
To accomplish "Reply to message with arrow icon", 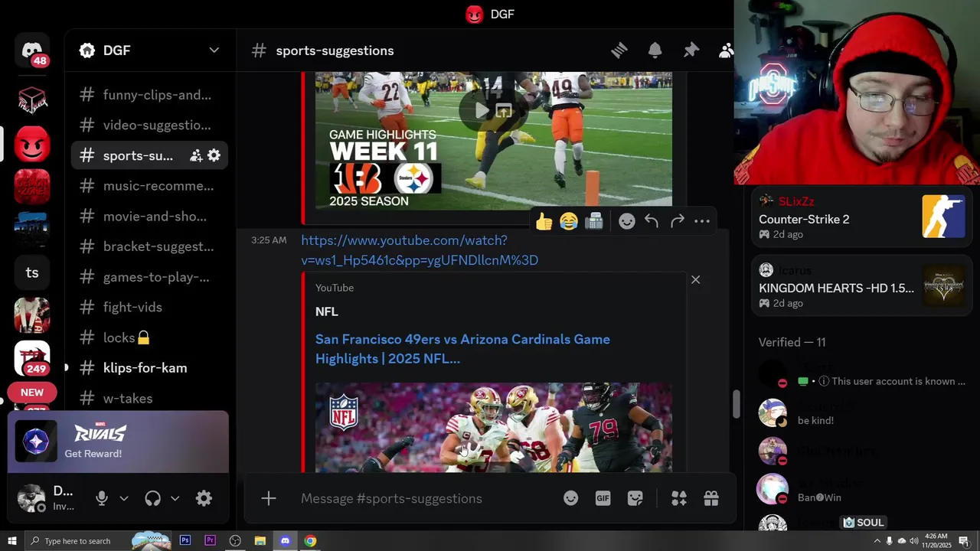I will 652,221.
